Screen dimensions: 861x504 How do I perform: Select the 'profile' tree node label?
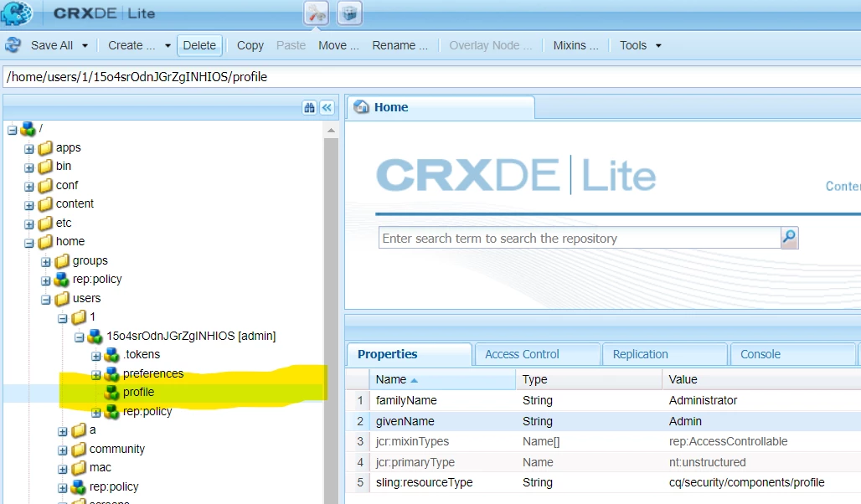pos(138,392)
